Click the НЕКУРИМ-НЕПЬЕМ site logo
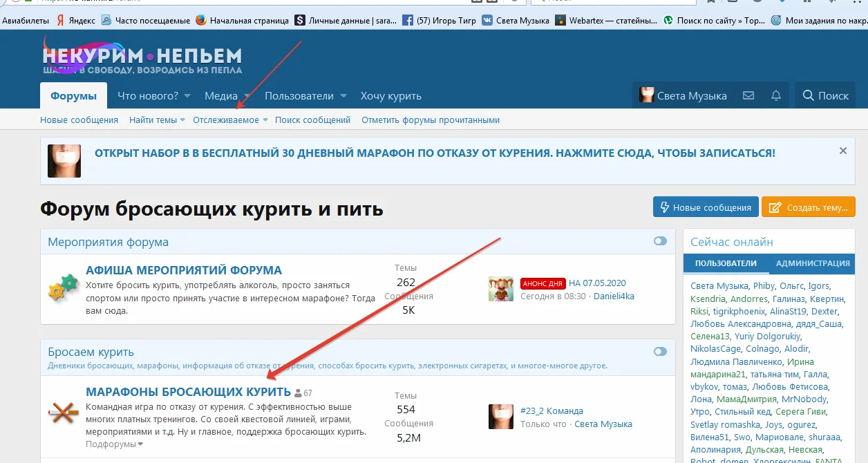The width and height of the screenshot is (868, 463). pyautogui.click(x=142, y=57)
